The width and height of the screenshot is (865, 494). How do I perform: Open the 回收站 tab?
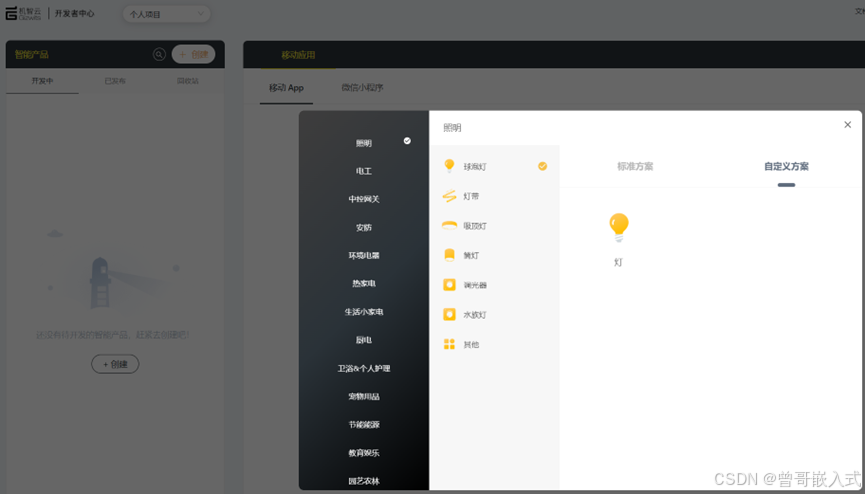(188, 81)
